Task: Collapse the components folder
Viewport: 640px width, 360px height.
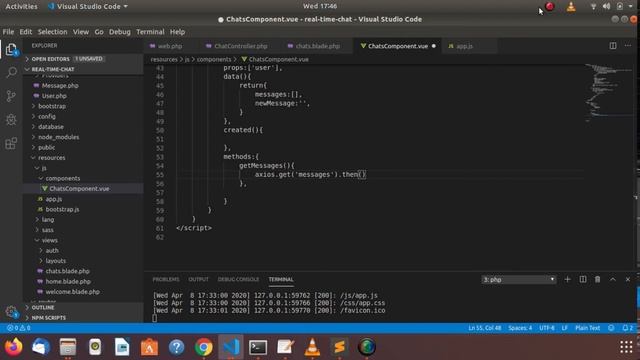Action: pyautogui.click(x=62, y=178)
